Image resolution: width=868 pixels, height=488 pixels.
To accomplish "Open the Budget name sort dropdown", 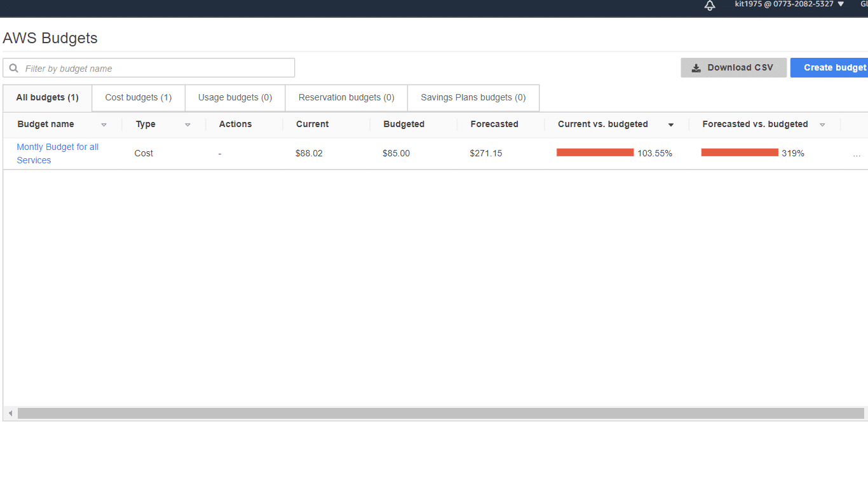I will click(104, 125).
